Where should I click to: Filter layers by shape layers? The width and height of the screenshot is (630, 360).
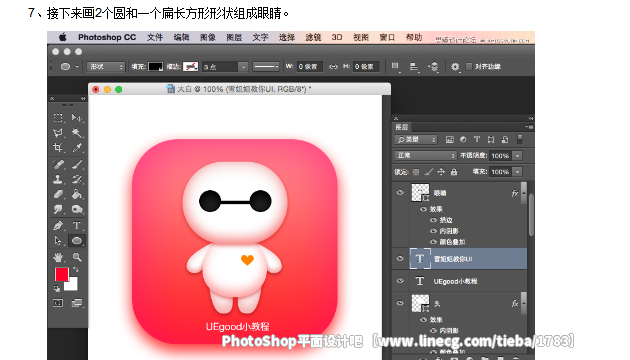click(x=491, y=139)
